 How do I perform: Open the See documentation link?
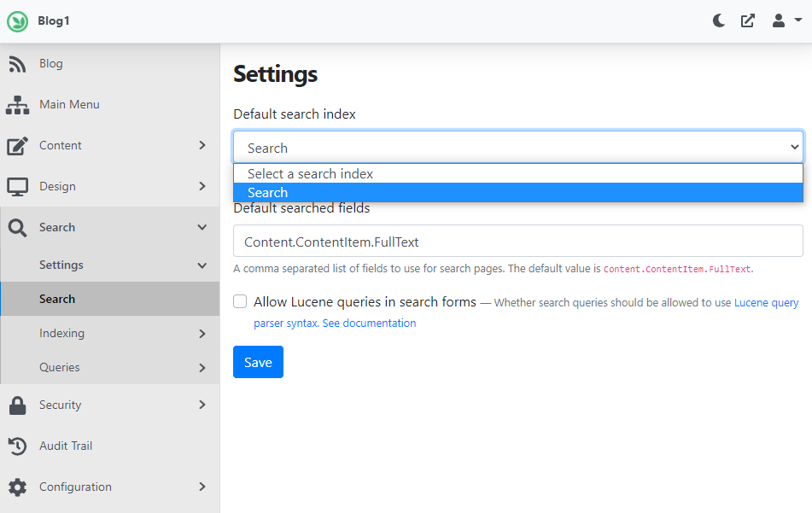tap(369, 323)
